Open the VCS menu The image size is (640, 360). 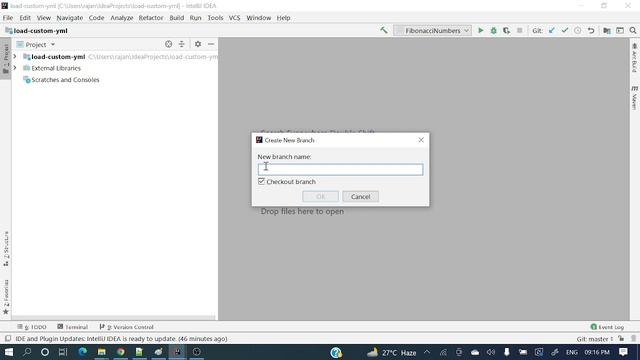point(234,18)
